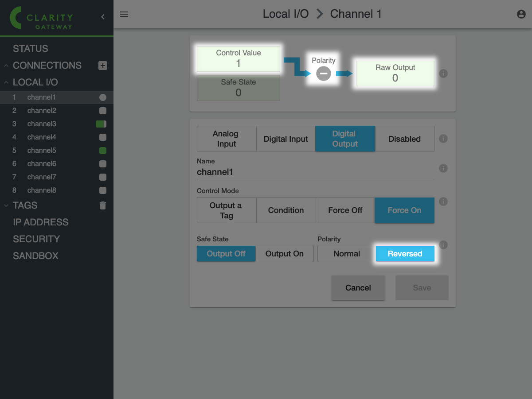Switch to the Digital Input tab
Image resolution: width=532 pixels, height=399 pixels.
pos(286,139)
